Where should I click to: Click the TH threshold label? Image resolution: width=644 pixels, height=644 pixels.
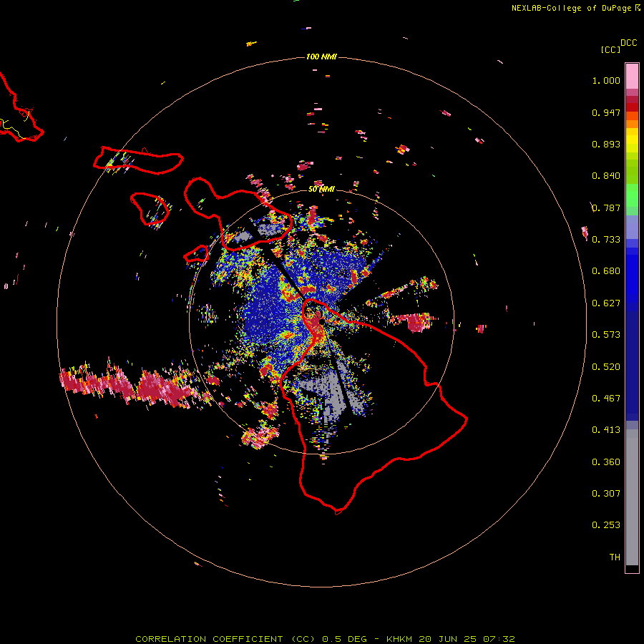615,557
